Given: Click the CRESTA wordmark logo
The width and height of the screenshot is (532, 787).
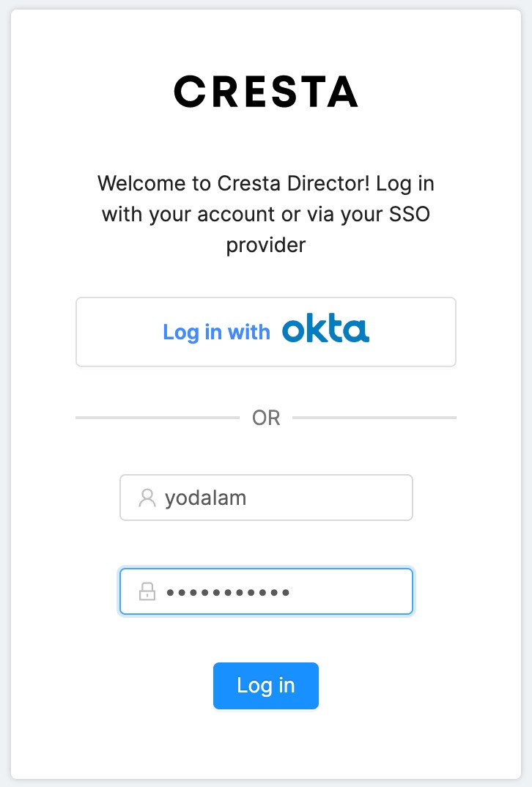Looking at the screenshot, I should [x=266, y=92].
